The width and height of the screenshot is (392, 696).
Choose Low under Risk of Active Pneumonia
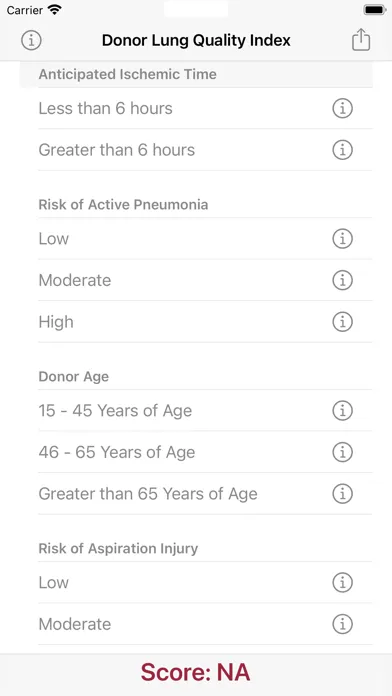point(205,239)
